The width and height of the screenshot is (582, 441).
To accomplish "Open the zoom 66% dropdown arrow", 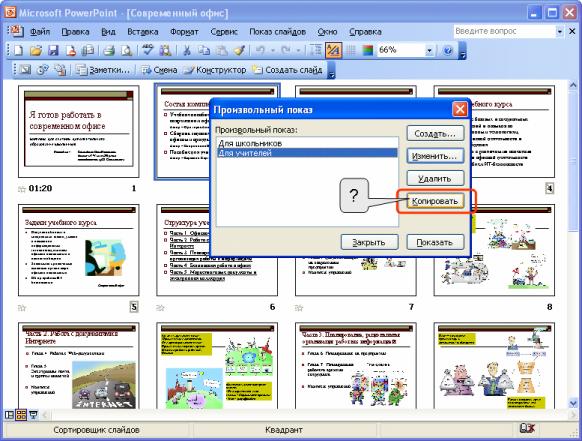I will pos(429,50).
